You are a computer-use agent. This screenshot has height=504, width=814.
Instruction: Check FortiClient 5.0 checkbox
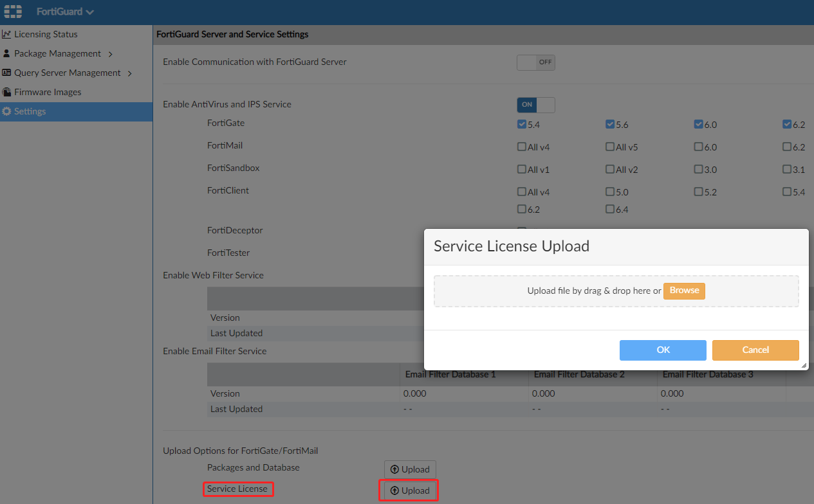[610, 192]
